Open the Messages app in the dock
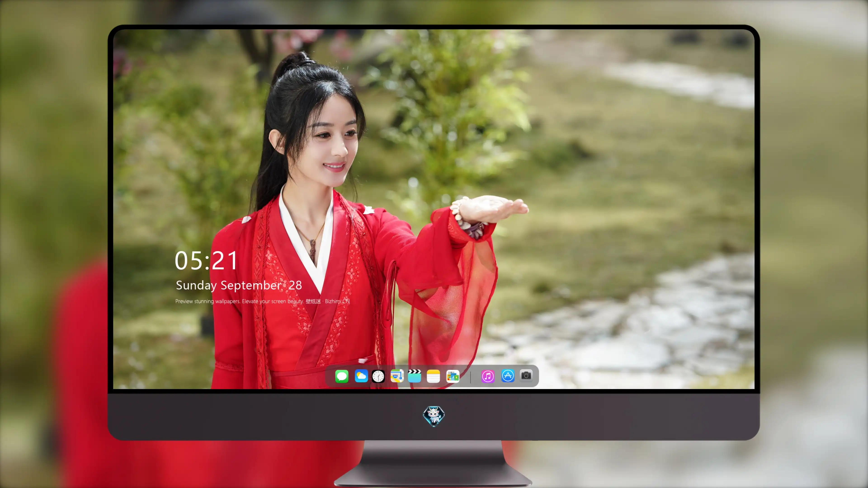 click(342, 376)
